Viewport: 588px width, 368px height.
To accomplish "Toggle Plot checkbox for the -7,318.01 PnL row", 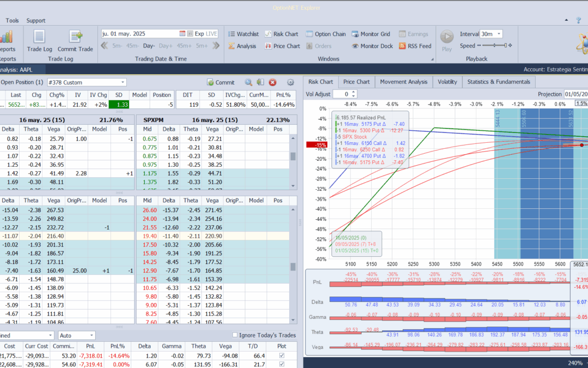I will tap(281, 355).
